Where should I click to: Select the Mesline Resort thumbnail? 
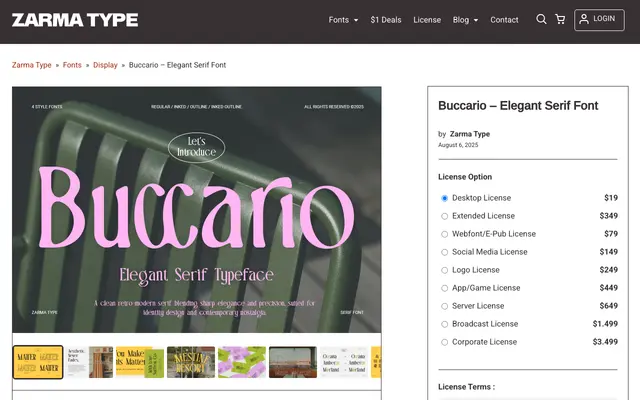(191, 362)
